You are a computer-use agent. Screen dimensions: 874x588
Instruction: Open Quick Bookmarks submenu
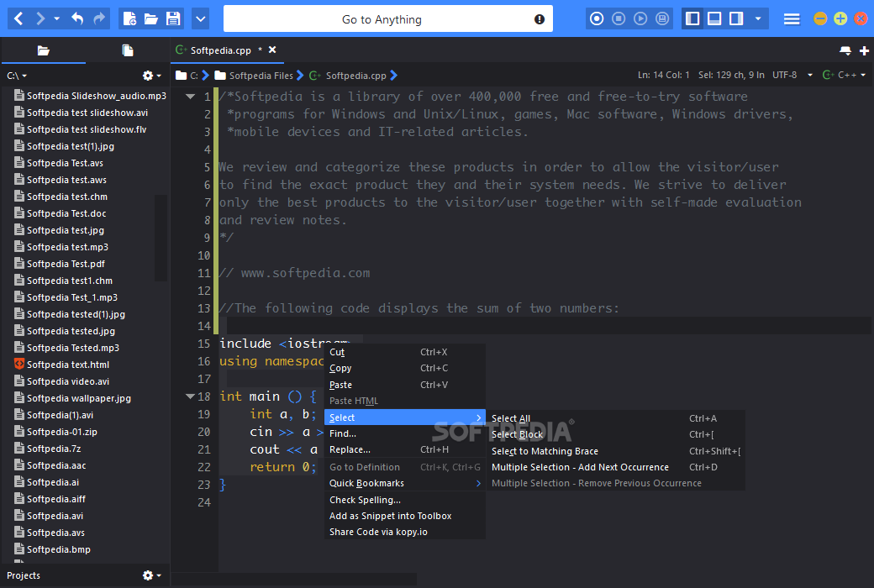coord(405,483)
